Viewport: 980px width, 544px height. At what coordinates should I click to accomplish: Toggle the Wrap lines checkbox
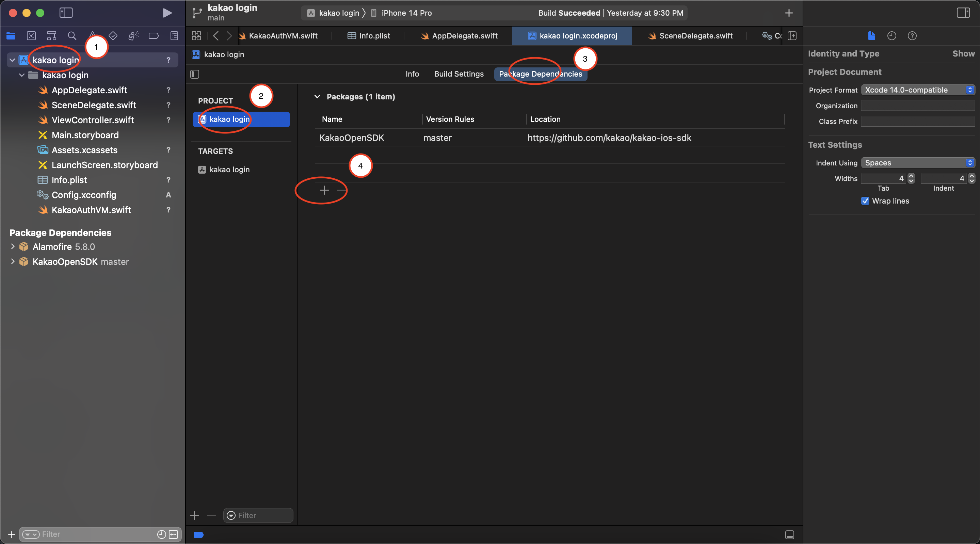[865, 201]
